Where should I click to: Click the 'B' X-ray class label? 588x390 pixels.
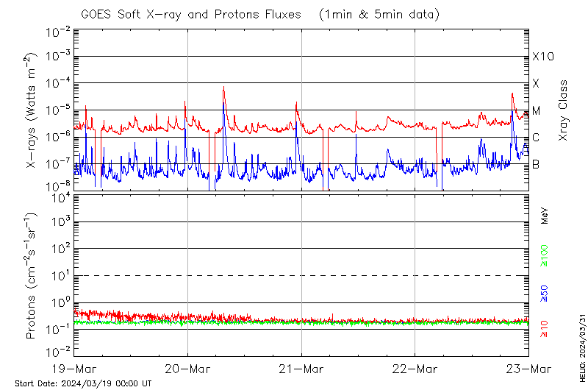click(537, 164)
